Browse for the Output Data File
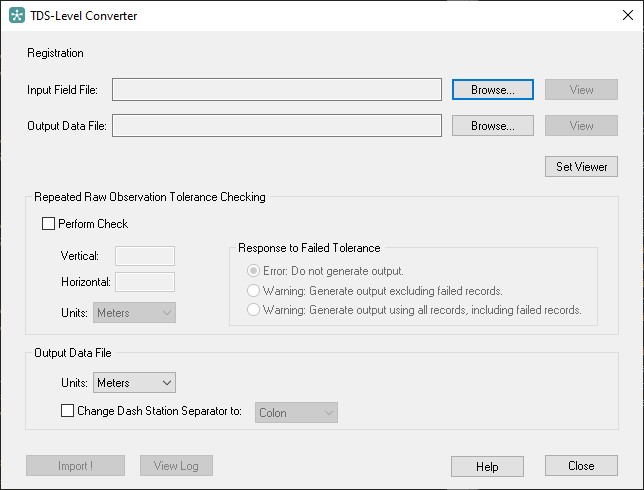Image resolution: width=644 pixels, height=490 pixels. (493, 125)
